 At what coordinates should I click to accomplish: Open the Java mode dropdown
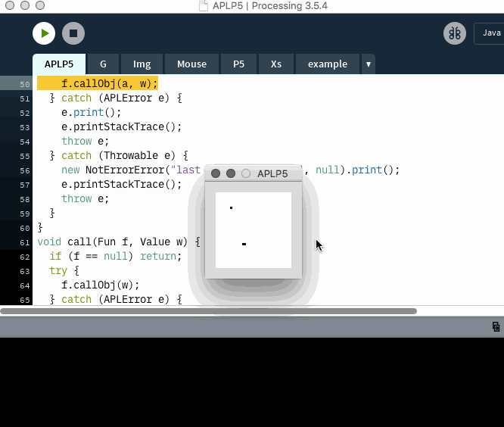[489, 33]
